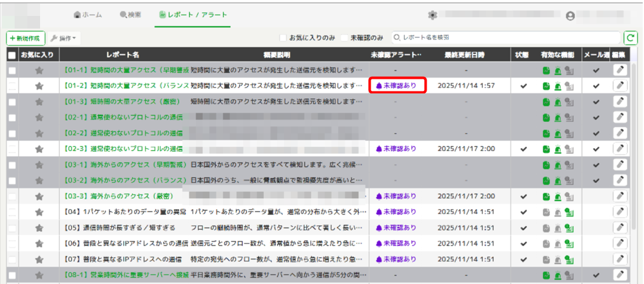Open the 【02-2】通常使わないプロトコルの通信 report
The image size is (644, 284).
click(x=123, y=133)
